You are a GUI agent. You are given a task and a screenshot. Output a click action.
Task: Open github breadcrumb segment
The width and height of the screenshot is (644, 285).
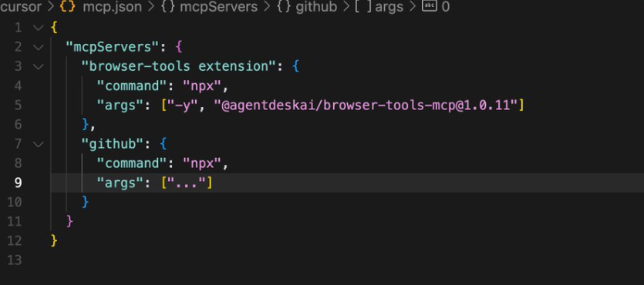point(316,7)
